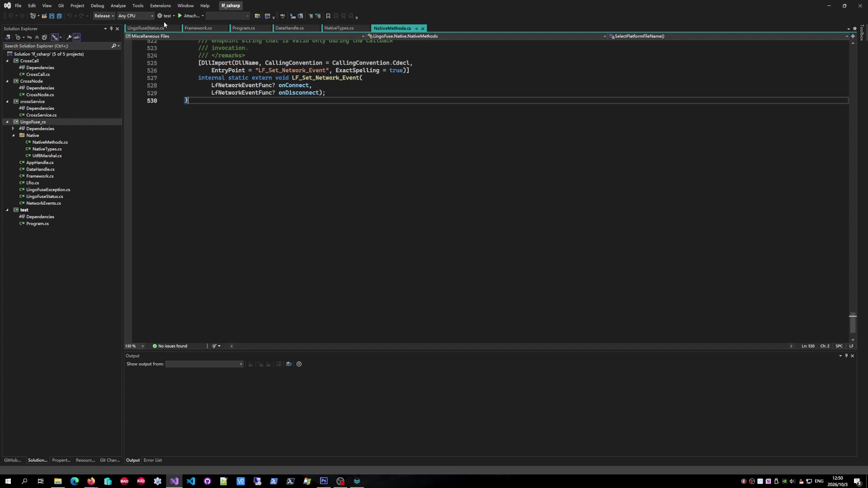This screenshot has height=488, width=868.
Task: Click Collapse All in Solution Explorer toolbar
Action: point(37,38)
